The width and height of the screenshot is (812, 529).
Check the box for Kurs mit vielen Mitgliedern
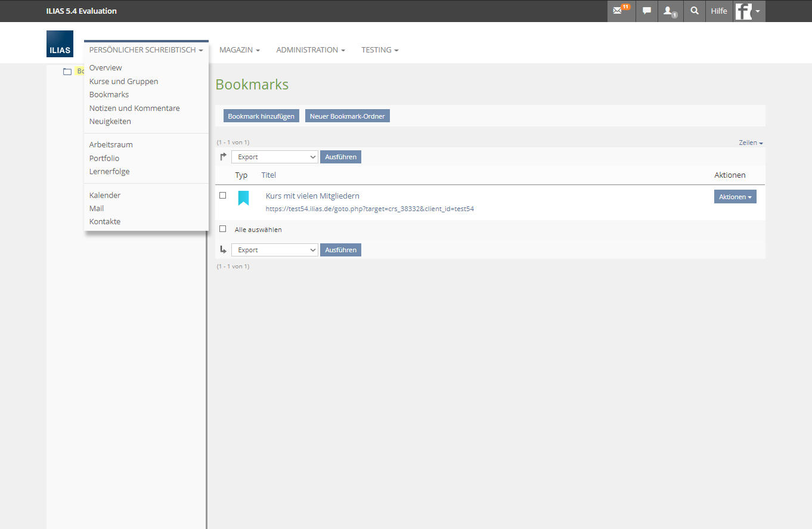click(x=223, y=195)
